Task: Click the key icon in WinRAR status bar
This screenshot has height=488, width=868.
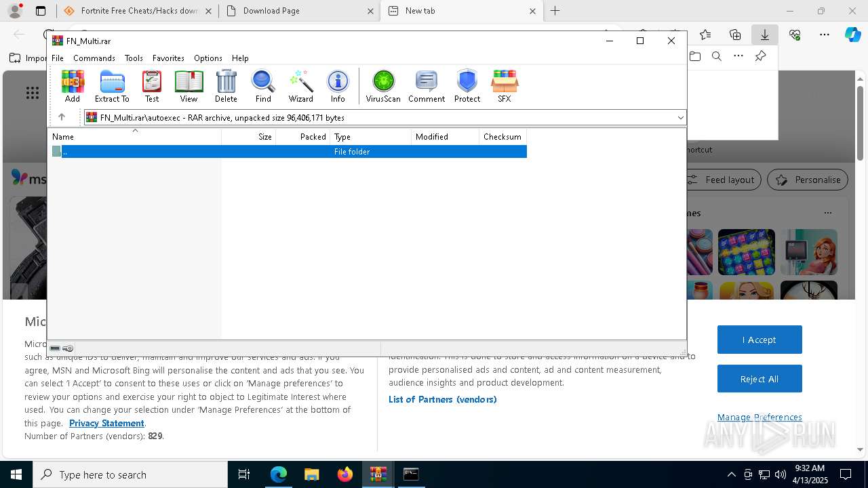Action: tap(68, 348)
